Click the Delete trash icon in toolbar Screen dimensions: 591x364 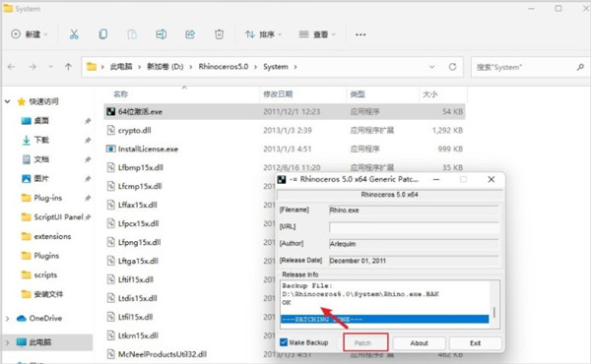pyautogui.click(x=219, y=34)
